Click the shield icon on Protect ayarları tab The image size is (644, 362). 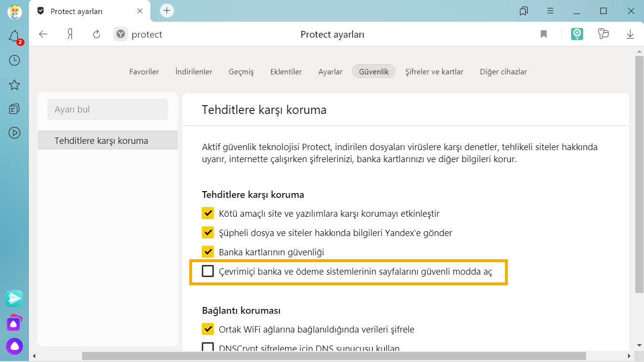[x=41, y=11]
